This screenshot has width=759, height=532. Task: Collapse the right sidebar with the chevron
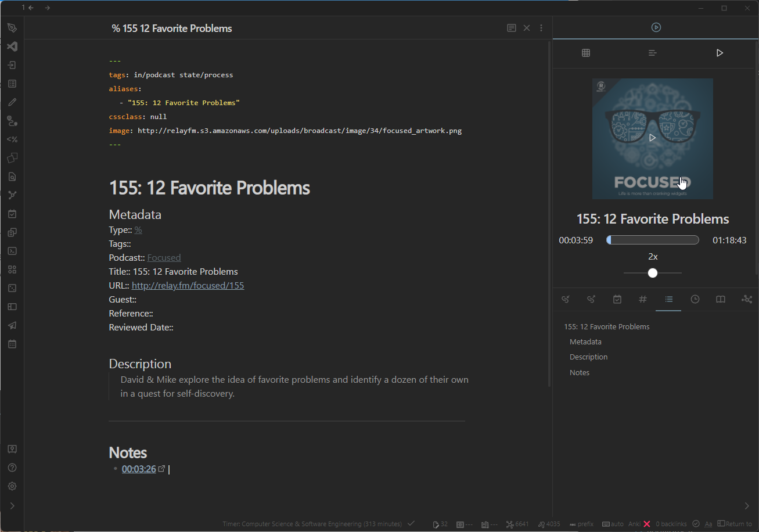(x=747, y=506)
